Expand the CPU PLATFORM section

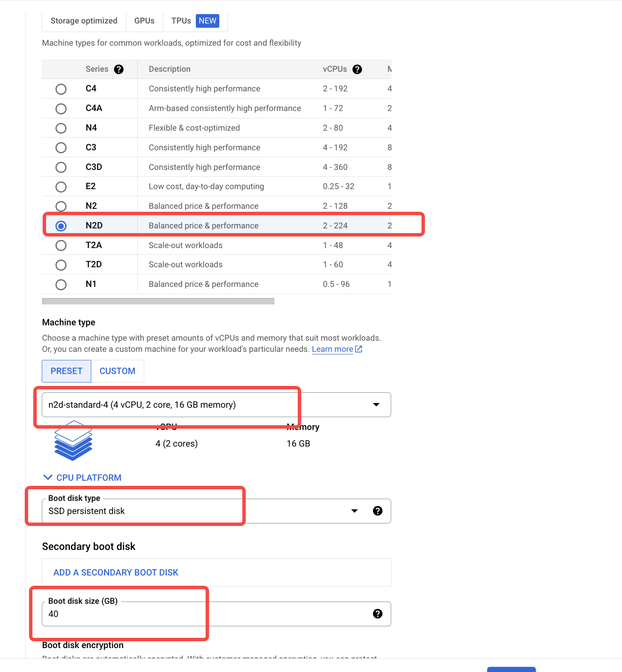pos(83,478)
